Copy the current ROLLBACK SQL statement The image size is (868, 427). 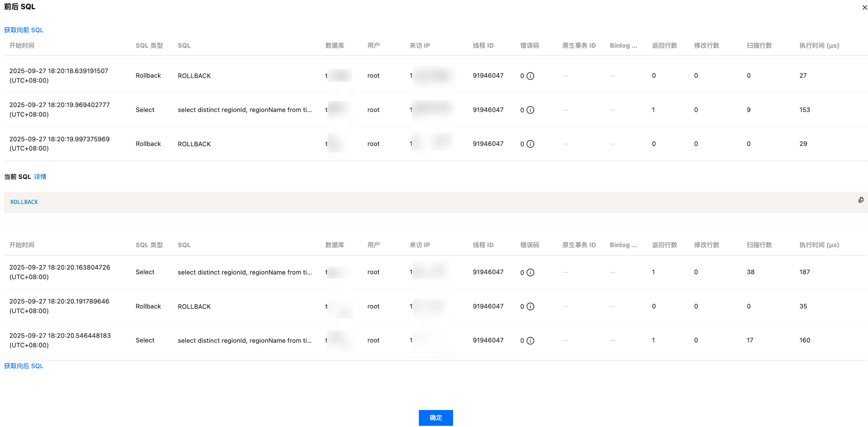861,200
